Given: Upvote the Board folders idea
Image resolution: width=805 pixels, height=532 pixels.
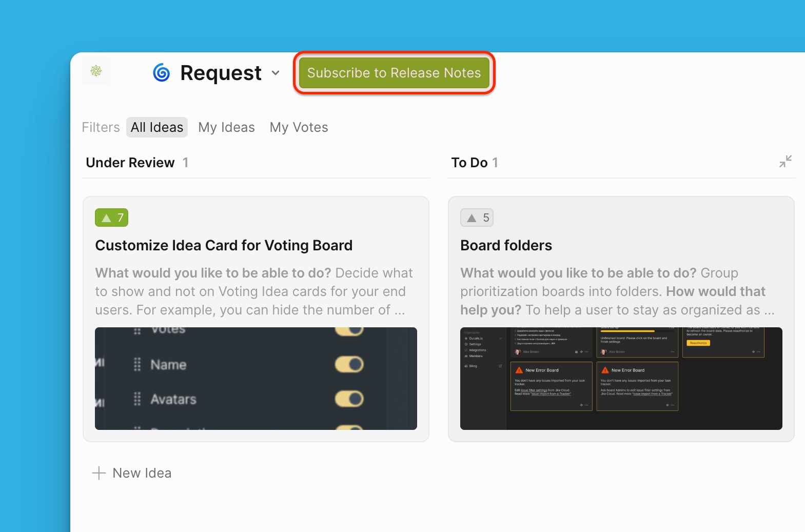Looking at the screenshot, I should [x=477, y=218].
